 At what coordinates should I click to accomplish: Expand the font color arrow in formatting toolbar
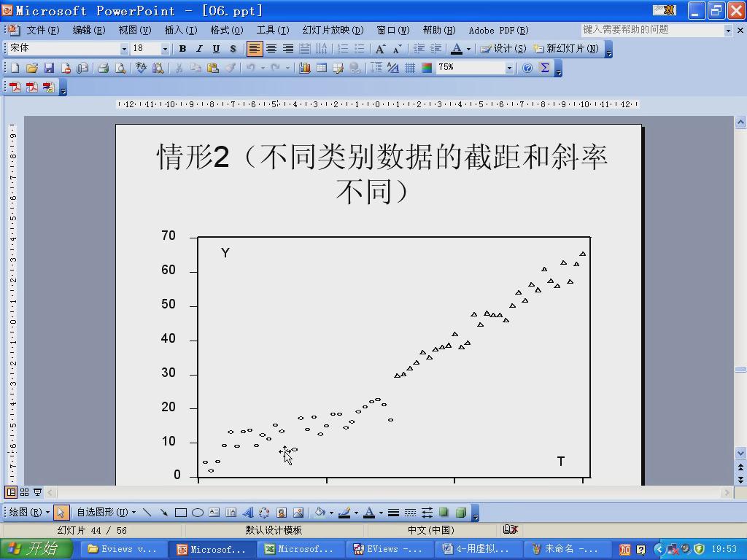click(468, 49)
